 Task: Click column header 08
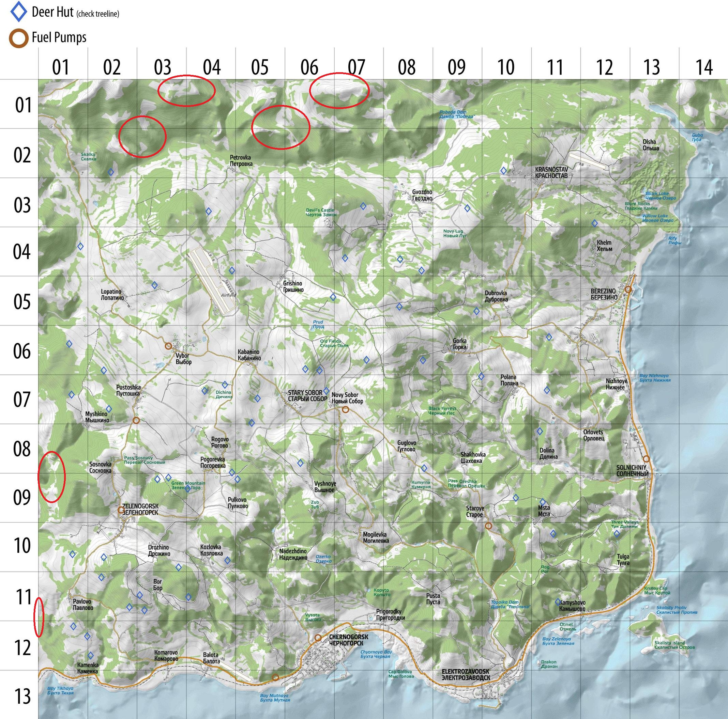(x=407, y=67)
